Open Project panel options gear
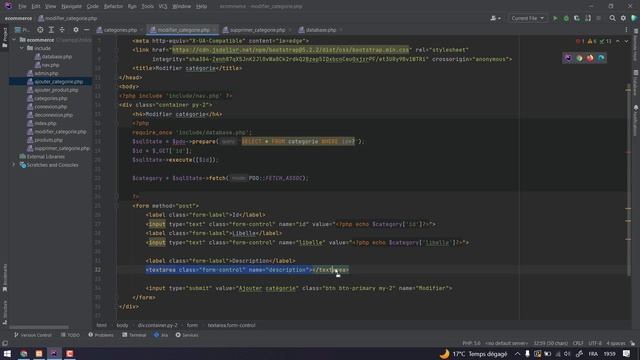Viewport: 640px width, 360px height. click(x=76, y=30)
